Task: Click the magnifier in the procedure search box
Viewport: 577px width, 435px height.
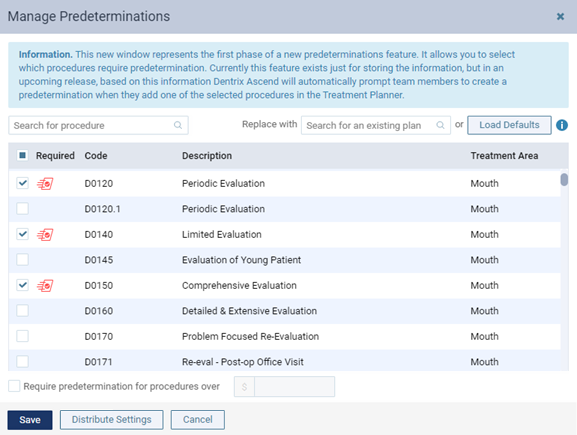Action: (x=178, y=125)
